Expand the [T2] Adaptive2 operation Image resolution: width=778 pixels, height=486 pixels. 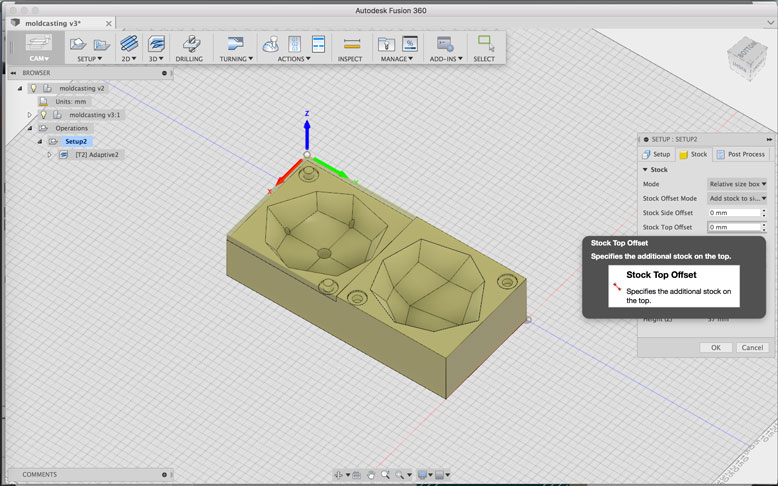point(49,155)
